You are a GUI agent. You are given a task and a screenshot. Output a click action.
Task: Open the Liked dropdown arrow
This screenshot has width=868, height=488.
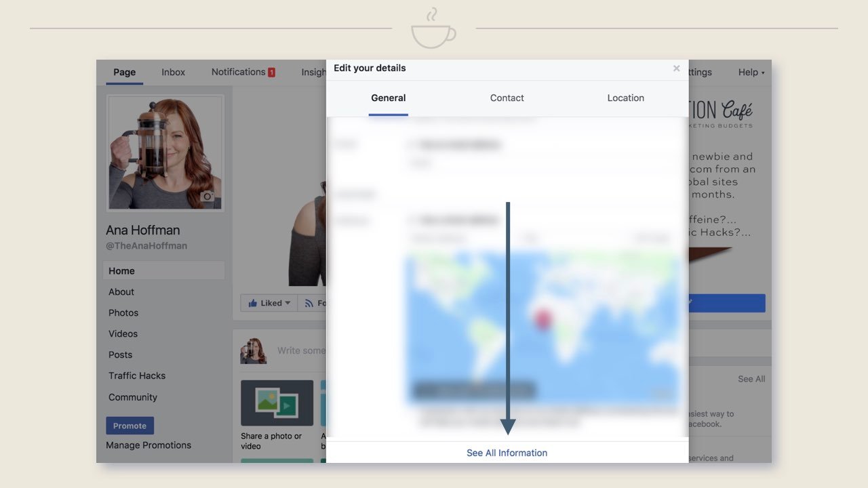pyautogui.click(x=288, y=303)
